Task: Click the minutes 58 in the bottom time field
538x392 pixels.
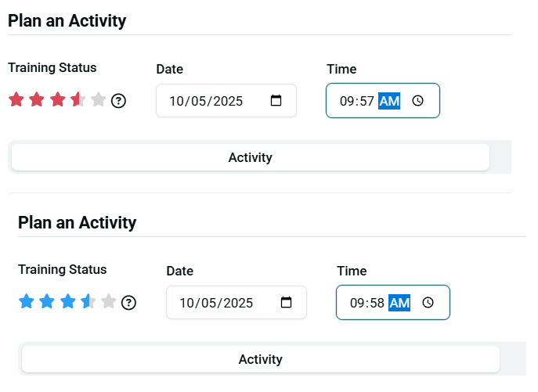Action: click(377, 303)
